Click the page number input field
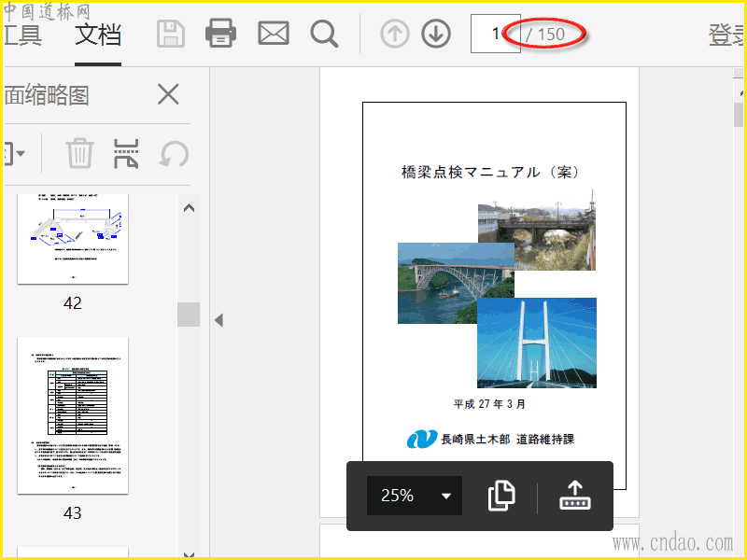Image resolution: width=747 pixels, height=560 pixels. click(x=495, y=34)
